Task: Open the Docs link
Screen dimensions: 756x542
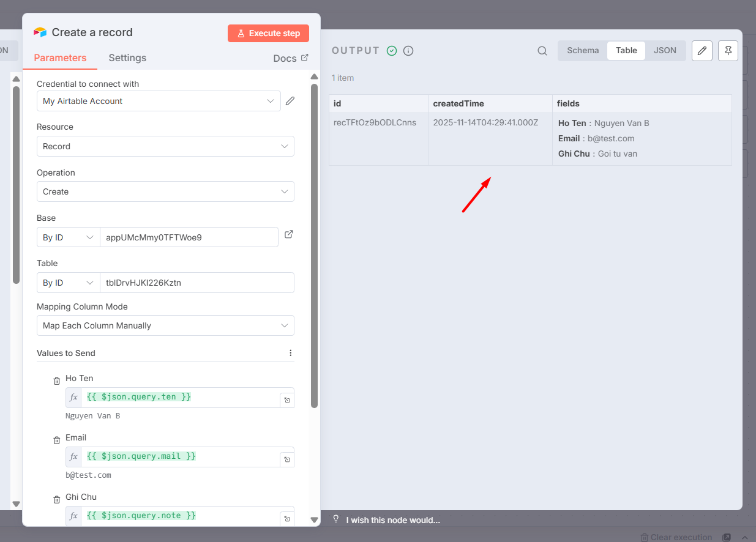Action: coord(291,58)
